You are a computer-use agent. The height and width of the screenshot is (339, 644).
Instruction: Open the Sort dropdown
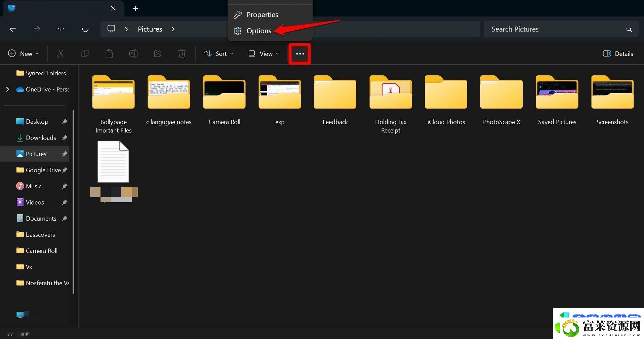(x=218, y=53)
